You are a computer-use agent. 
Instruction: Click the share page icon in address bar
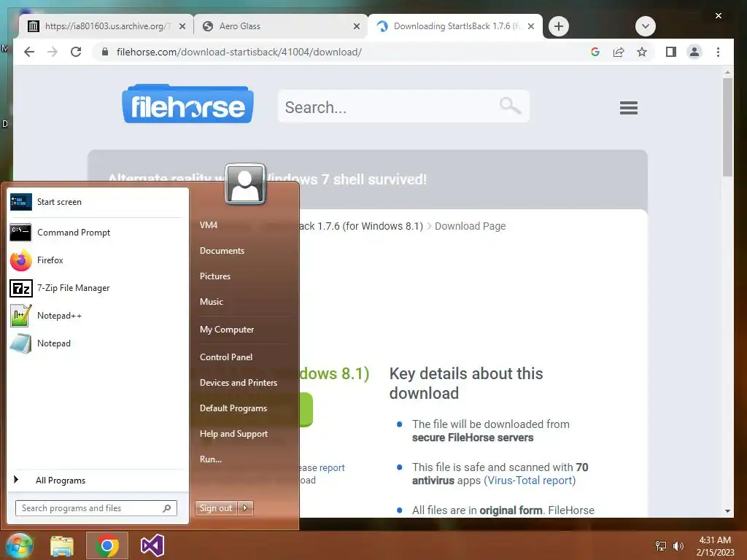pyautogui.click(x=619, y=52)
